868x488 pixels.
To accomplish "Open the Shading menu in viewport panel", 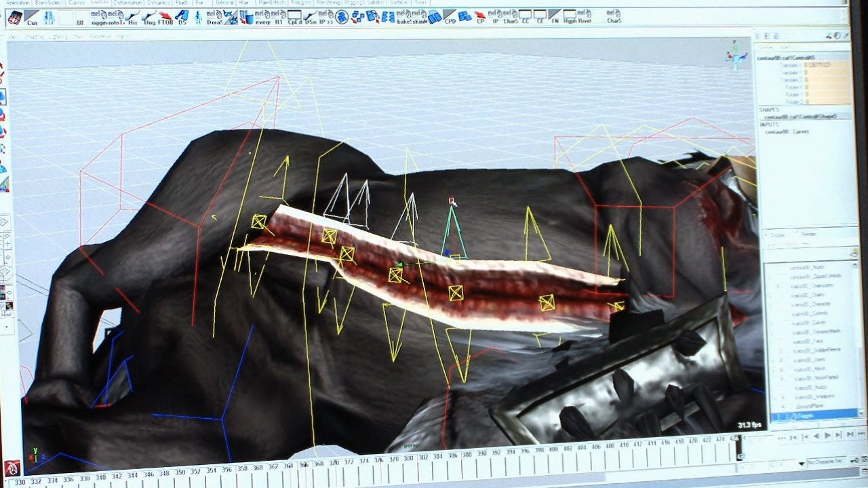I will click(x=35, y=37).
